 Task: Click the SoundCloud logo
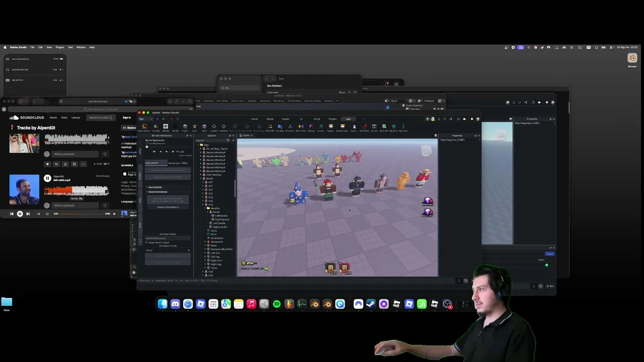(27, 118)
